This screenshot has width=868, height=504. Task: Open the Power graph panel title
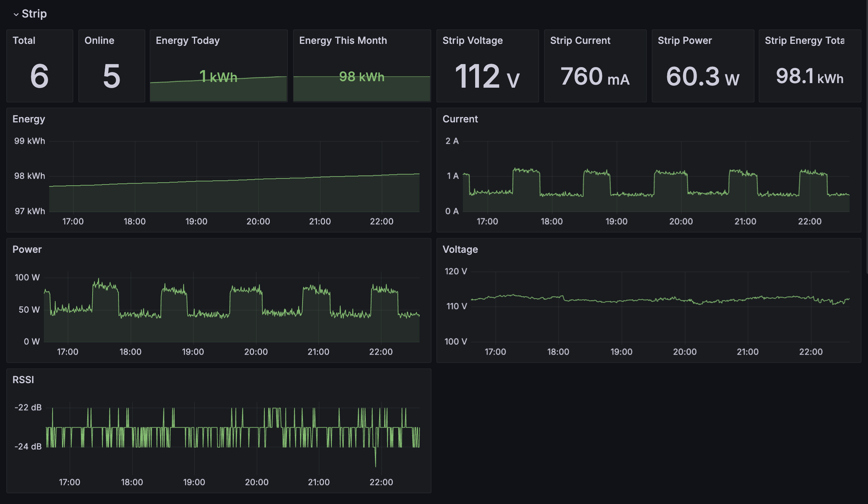click(27, 249)
